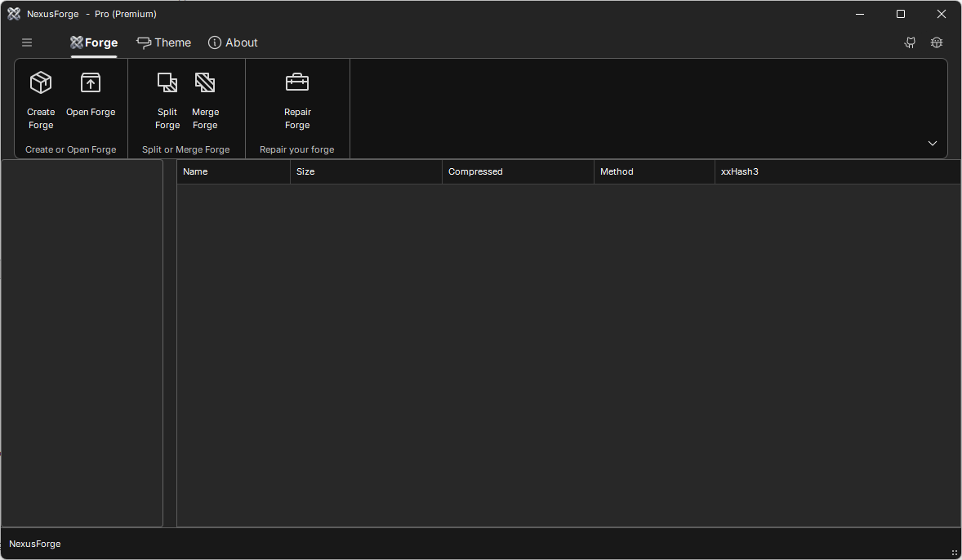The height and width of the screenshot is (560, 962).
Task: Click the bug report icon
Action: click(936, 42)
